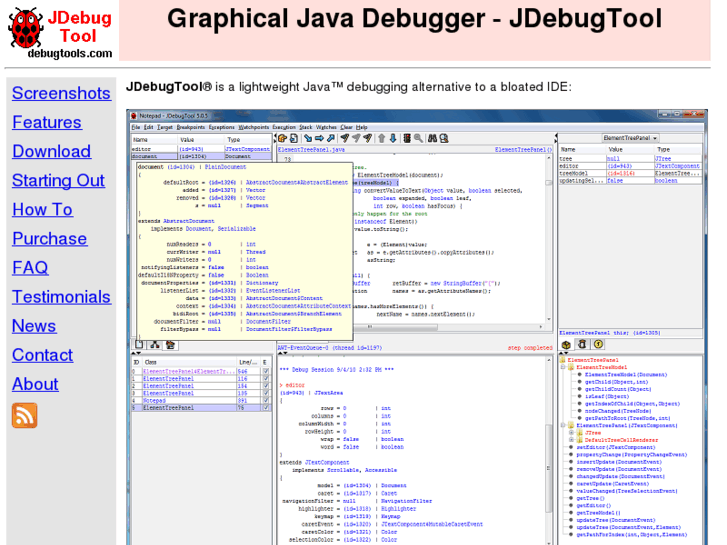Select the 'document' variable row in locals table

click(201, 156)
